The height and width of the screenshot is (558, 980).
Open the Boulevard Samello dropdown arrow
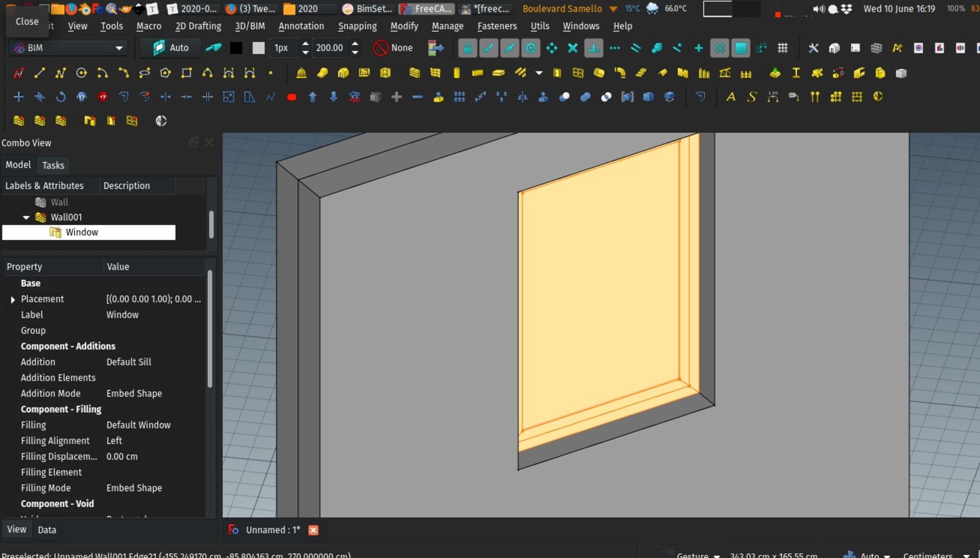(x=614, y=9)
